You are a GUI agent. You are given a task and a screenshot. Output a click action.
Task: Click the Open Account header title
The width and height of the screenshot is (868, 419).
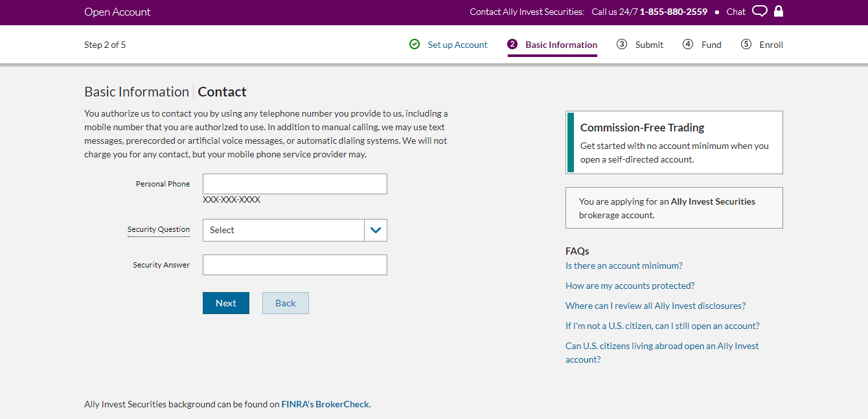(117, 12)
